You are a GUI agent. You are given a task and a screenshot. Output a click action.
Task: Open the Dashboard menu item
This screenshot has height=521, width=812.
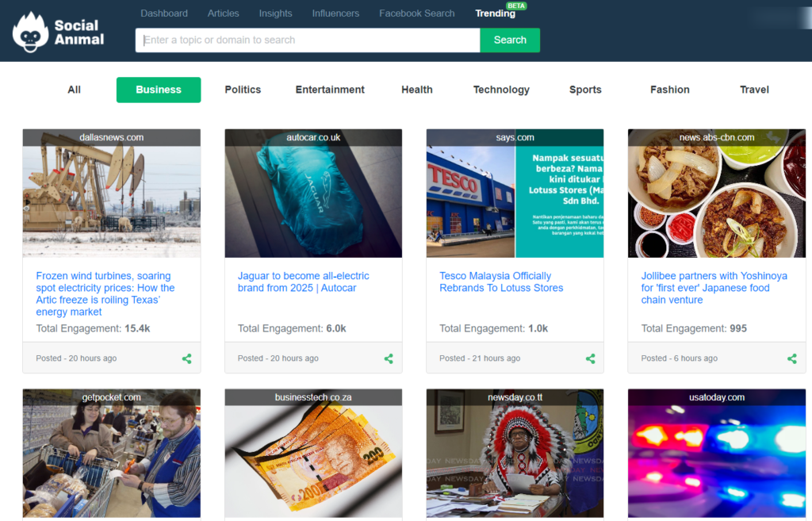pyautogui.click(x=164, y=13)
